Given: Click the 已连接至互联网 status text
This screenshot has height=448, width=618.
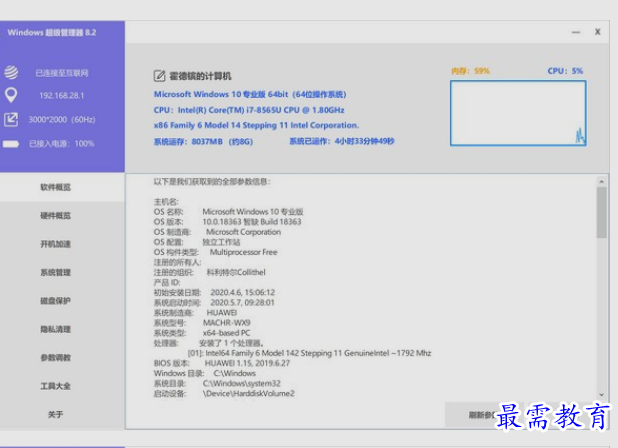Looking at the screenshot, I should click(x=62, y=73).
